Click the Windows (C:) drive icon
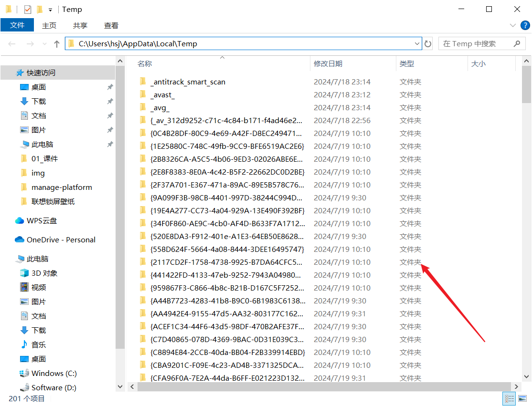The width and height of the screenshot is (532, 406). point(24,373)
